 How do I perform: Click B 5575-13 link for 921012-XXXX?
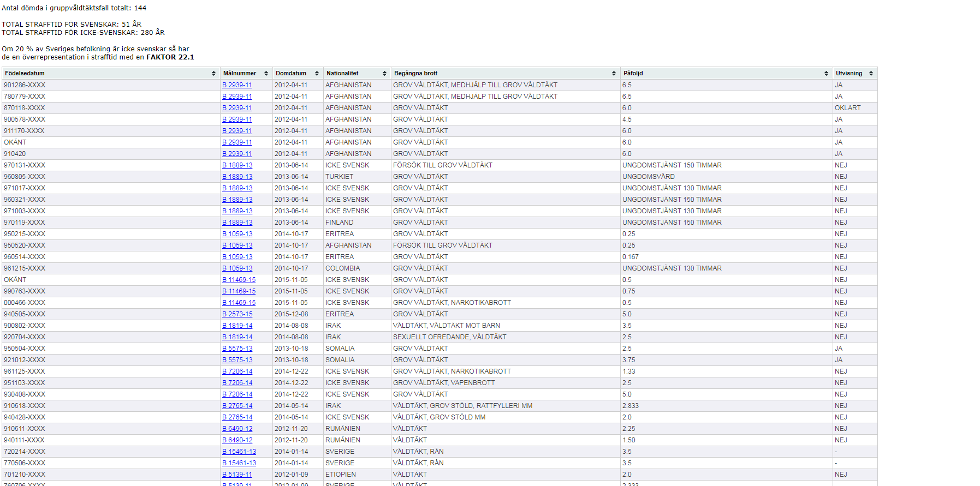coord(237,360)
